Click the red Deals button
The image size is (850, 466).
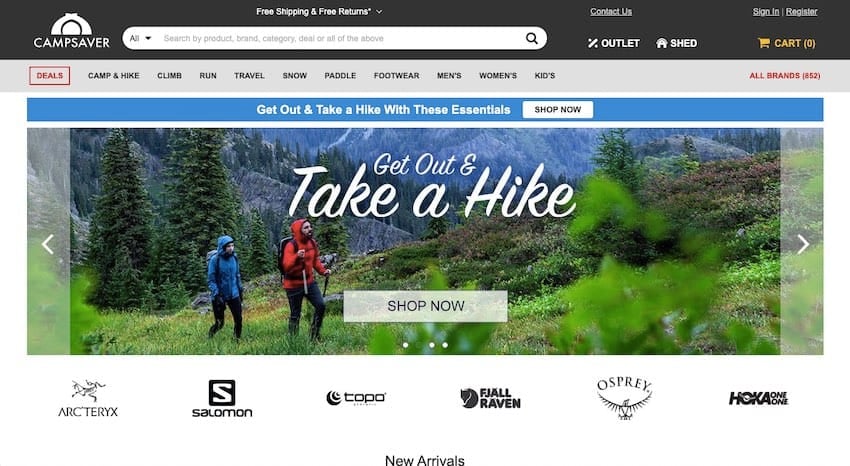coord(49,76)
